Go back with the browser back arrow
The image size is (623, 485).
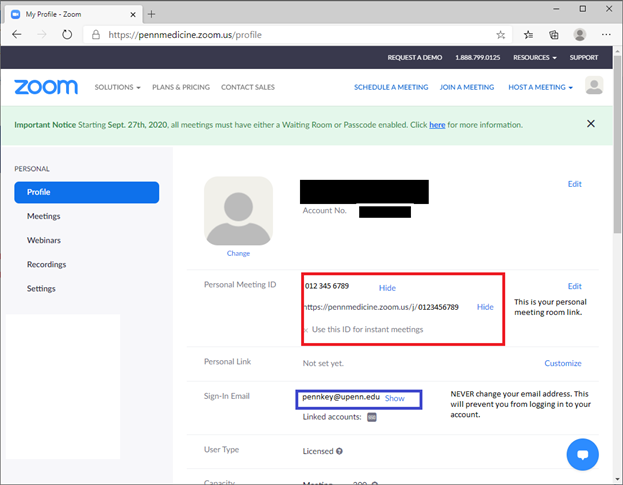pos(17,35)
